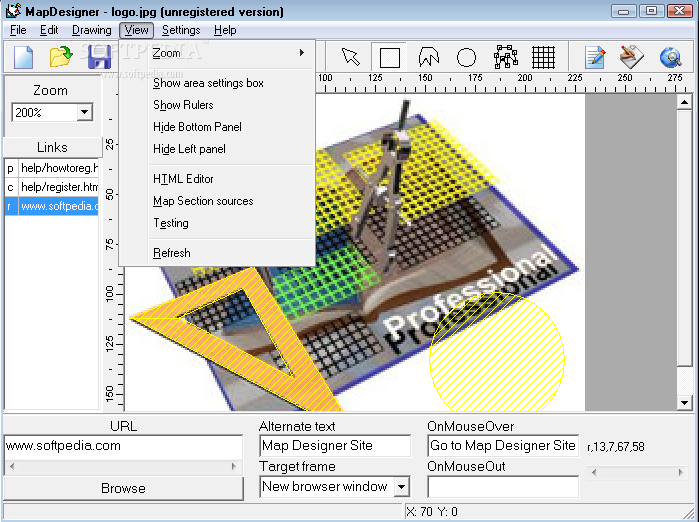The image size is (699, 522).
Task: Click URL field scroll right arrow
Action: point(234,466)
